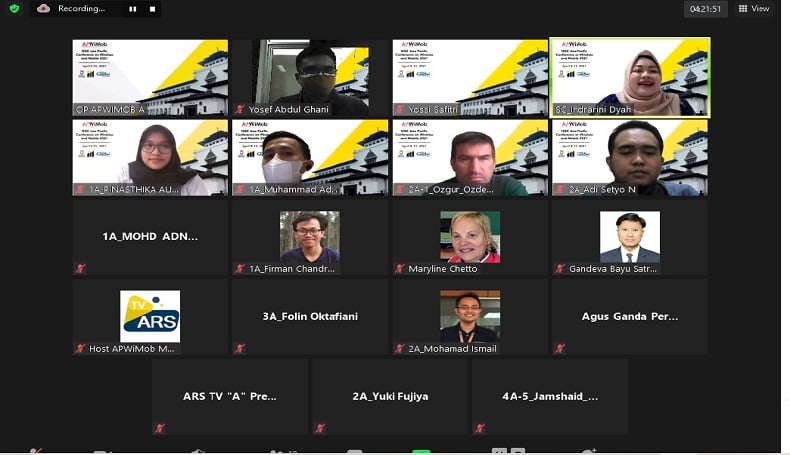Click muted mic icon on 2A_Yuki Fujiya tile
Screen dimensions: 790x455
[x=320, y=428]
